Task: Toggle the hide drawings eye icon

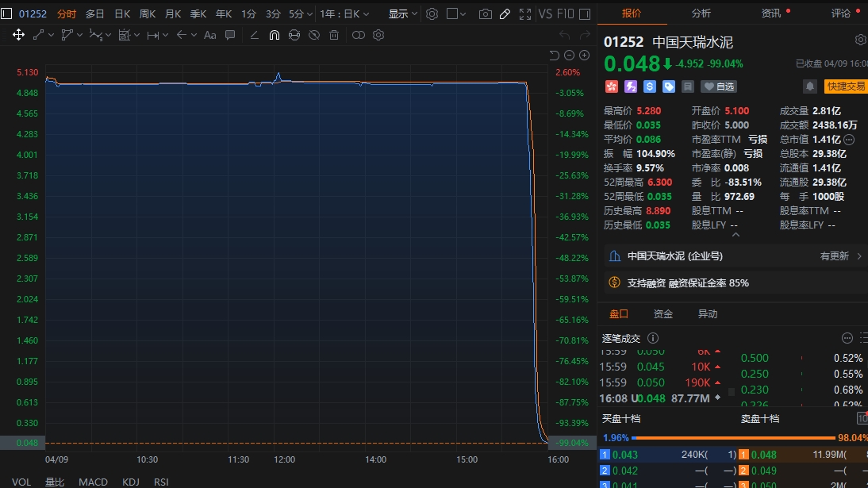Action: 313,35
